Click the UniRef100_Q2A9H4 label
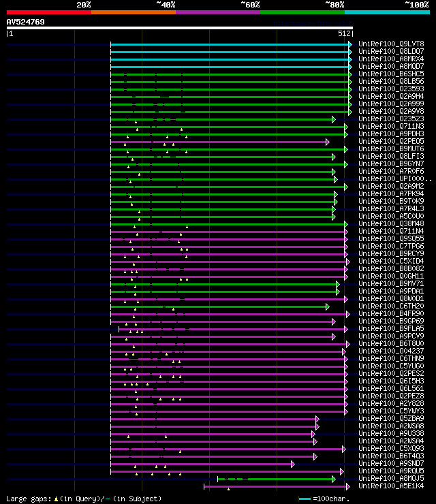This screenshot has height=504, width=436. click(391, 97)
